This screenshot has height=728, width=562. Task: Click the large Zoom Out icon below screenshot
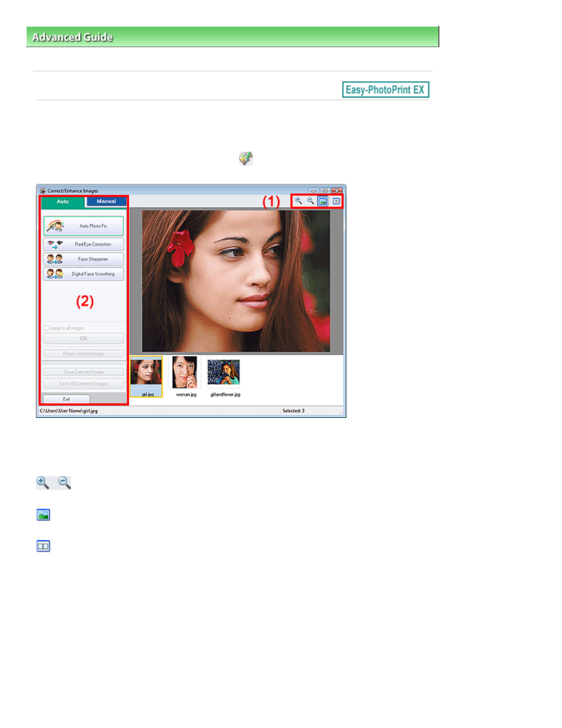tap(65, 483)
